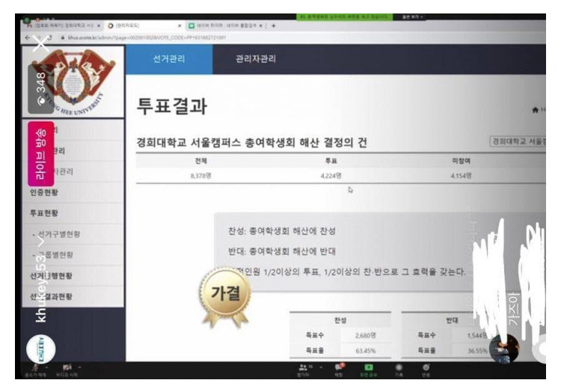This screenshot has width=561, height=392.
Task: Close the first browser tab
Action: click(x=99, y=25)
